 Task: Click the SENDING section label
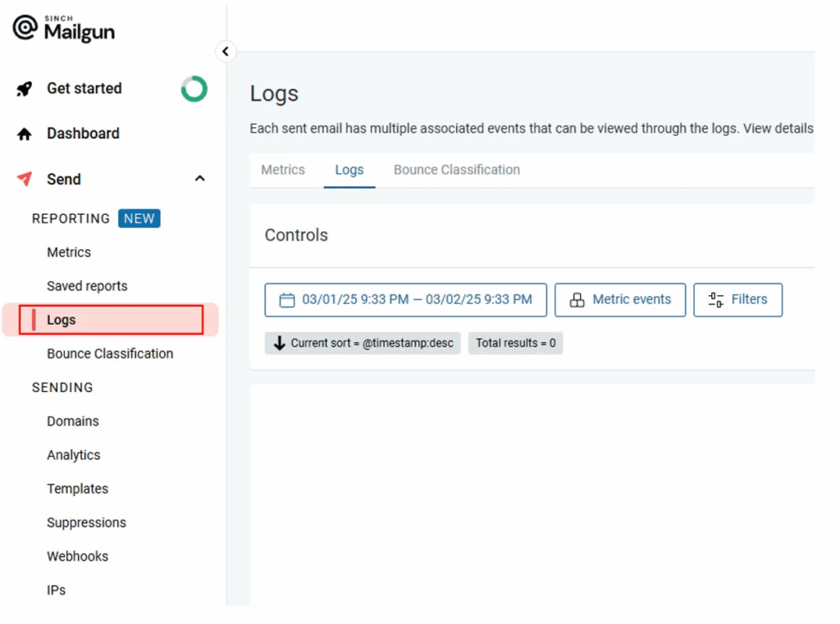tap(62, 387)
